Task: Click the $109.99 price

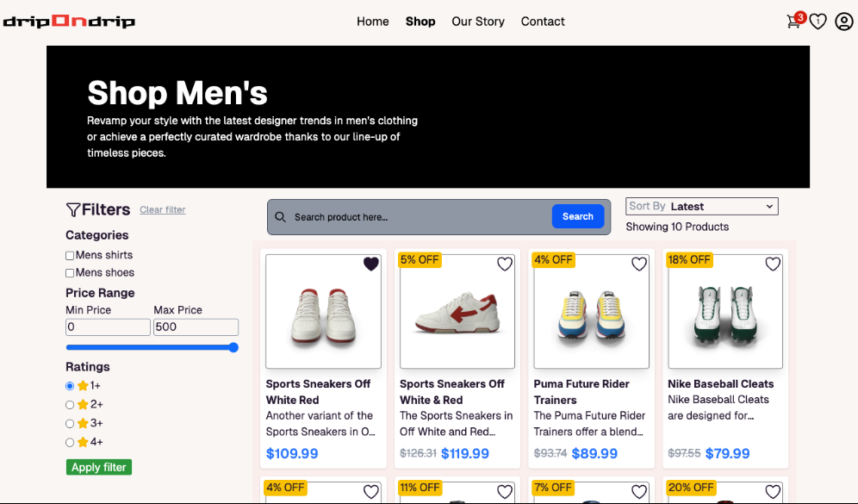Action: coord(292,454)
